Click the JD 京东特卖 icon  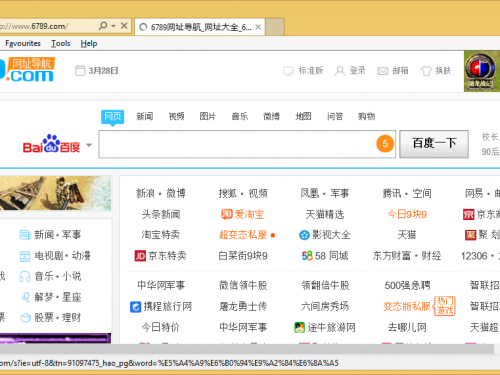(140, 256)
